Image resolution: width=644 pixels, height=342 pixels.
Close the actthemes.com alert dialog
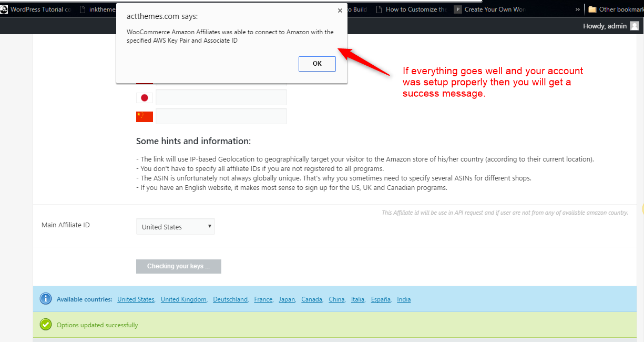[340, 10]
